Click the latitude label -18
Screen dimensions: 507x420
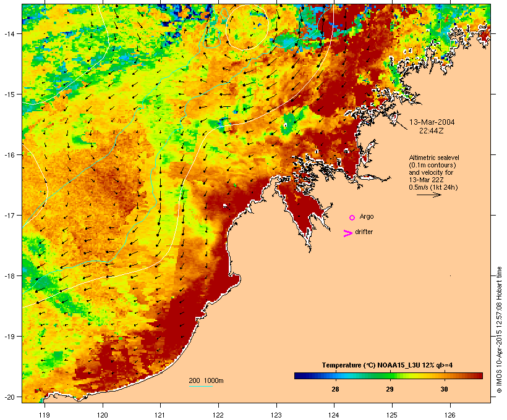[x=9, y=275]
